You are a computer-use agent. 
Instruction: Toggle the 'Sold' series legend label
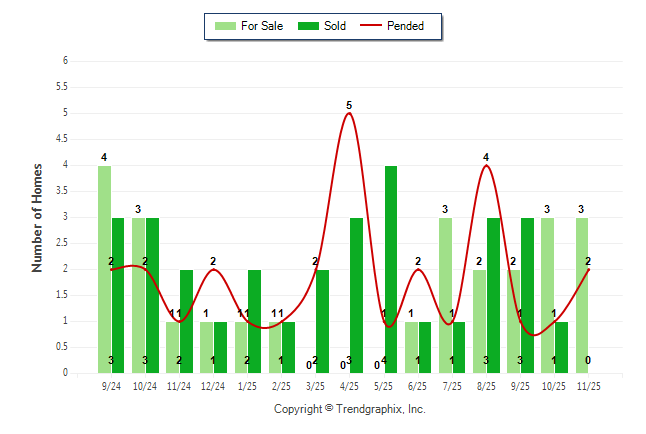(335, 26)
